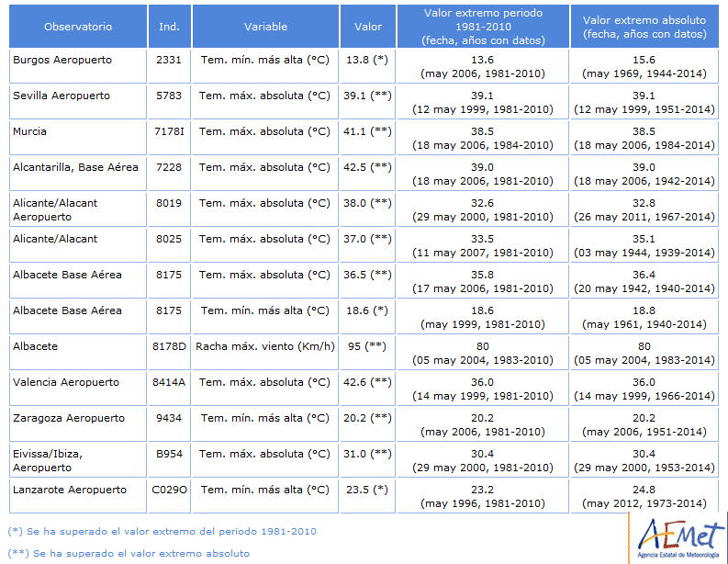This screenshot has width=728, height=564.
Task: Select the Valencia Aeropuerto cell
Action: 78,389
